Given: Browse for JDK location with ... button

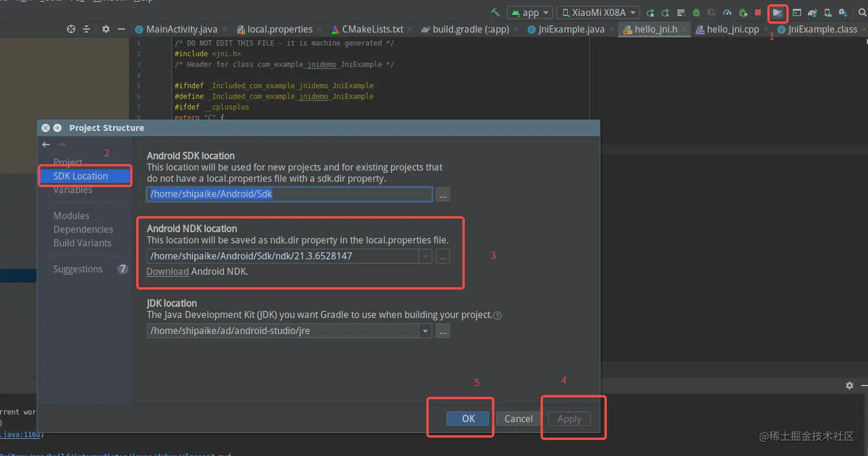Looking at the screenshot, I should pos(443,330).
